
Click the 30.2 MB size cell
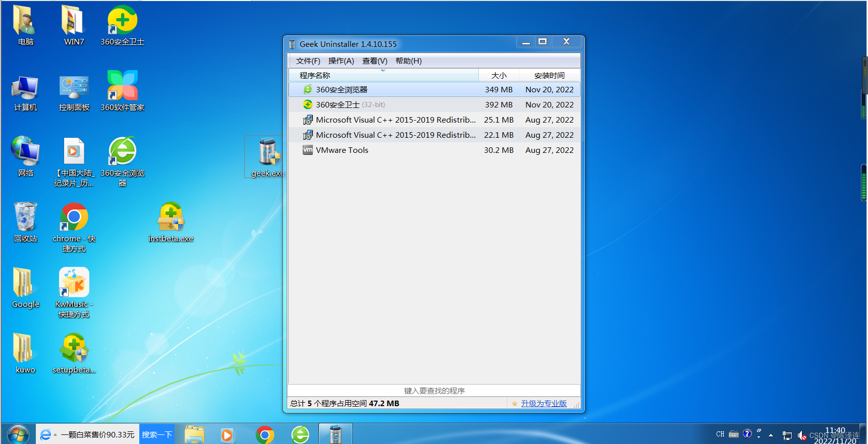coord(499,150)
